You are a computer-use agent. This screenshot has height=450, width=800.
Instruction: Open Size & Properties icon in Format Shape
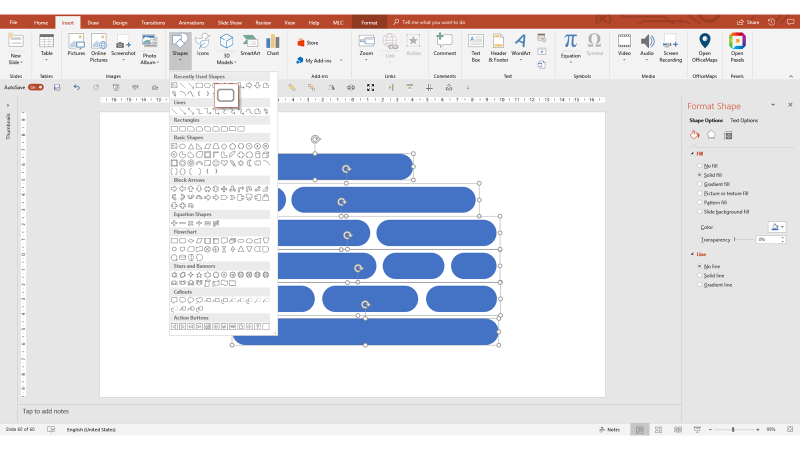pyautogui.click(x=728, y=135)
